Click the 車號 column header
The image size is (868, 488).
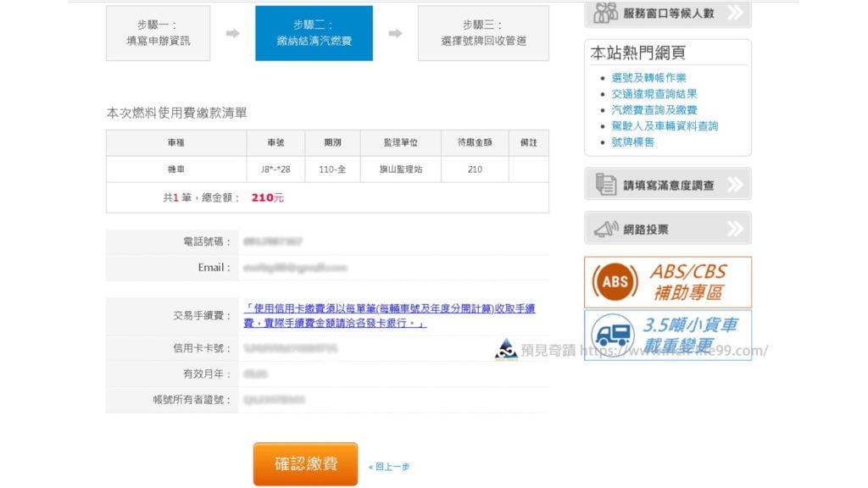point(275,142)
